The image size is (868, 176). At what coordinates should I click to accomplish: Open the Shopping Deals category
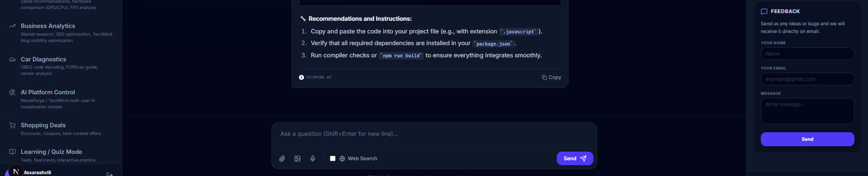tap(61, 129)
